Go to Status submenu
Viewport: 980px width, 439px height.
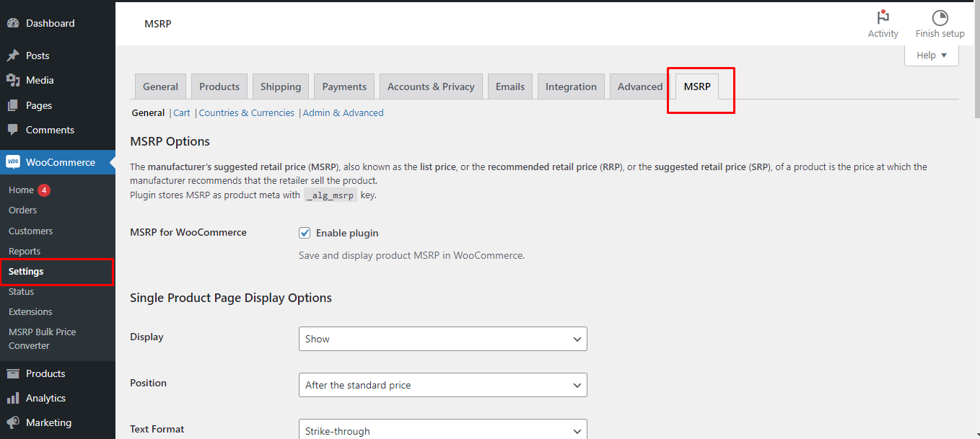(x=21, y=291)
